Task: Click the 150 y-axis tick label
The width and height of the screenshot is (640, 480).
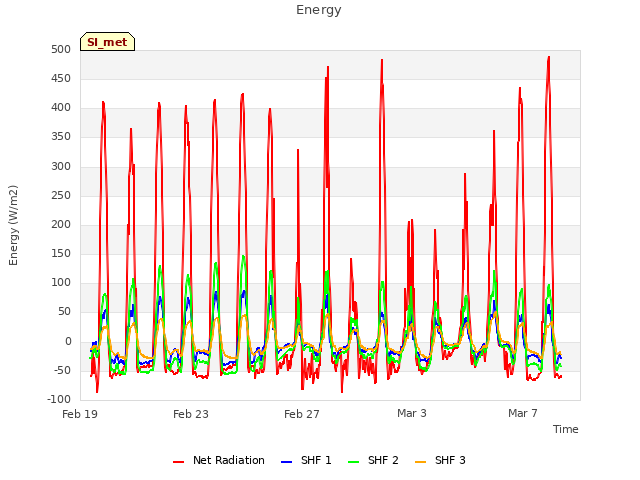Action: click(x=61, y=254)
